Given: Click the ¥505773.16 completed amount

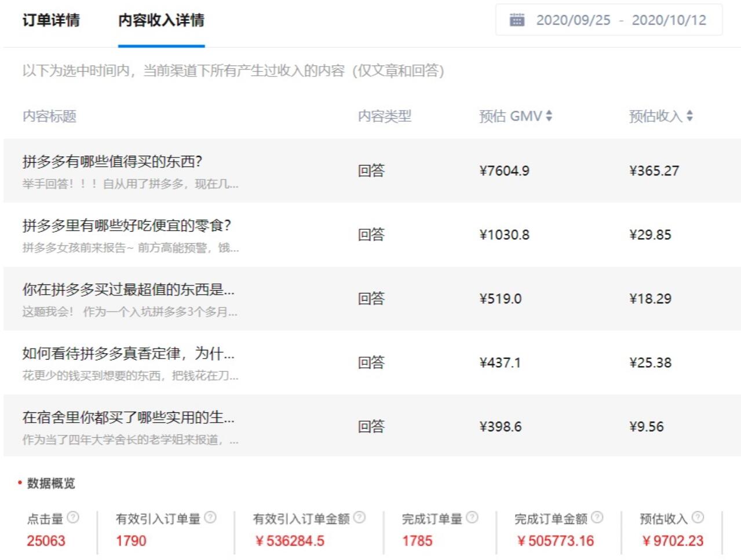Looking at the screenshot, I should (556, 541).
